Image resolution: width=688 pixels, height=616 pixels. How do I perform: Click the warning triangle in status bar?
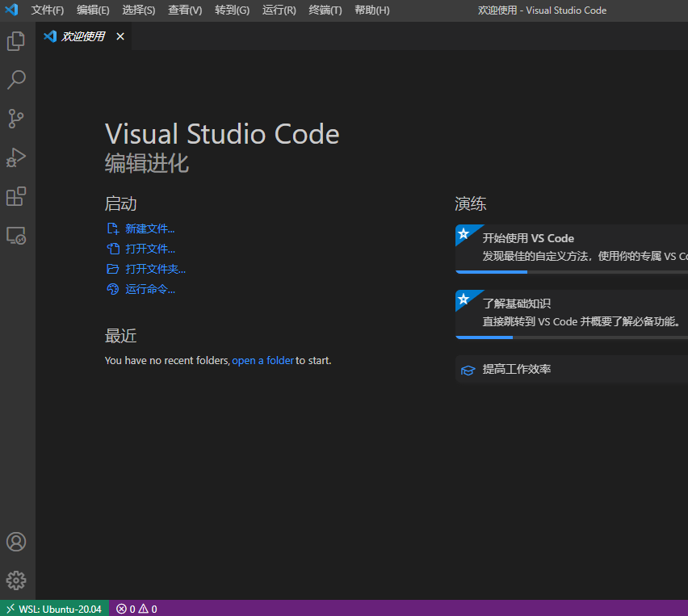(144, 609)
